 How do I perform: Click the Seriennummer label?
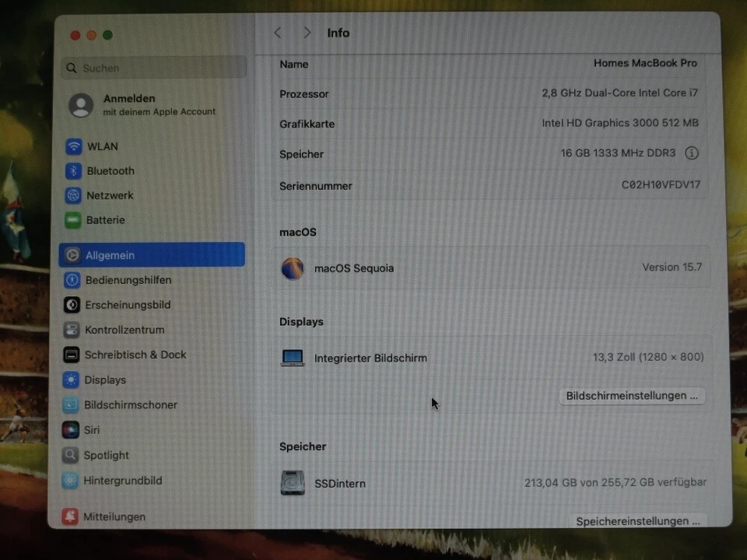[x=316, y=186]
